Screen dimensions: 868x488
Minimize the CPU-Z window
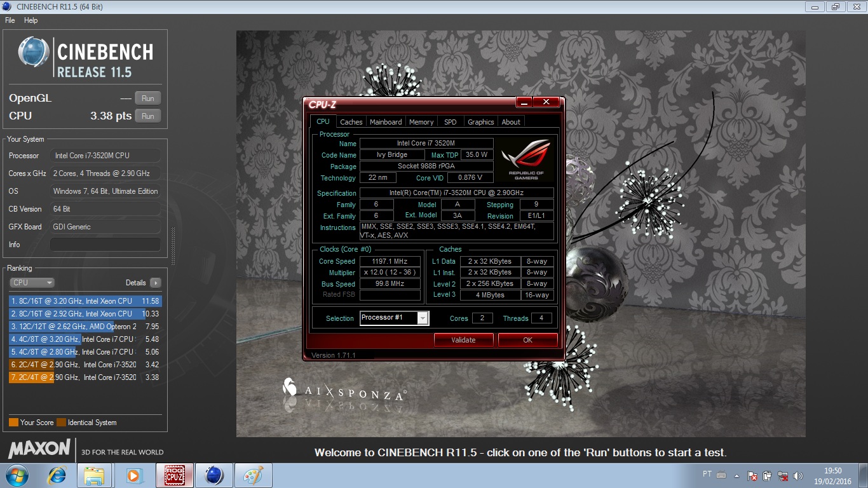524,102
